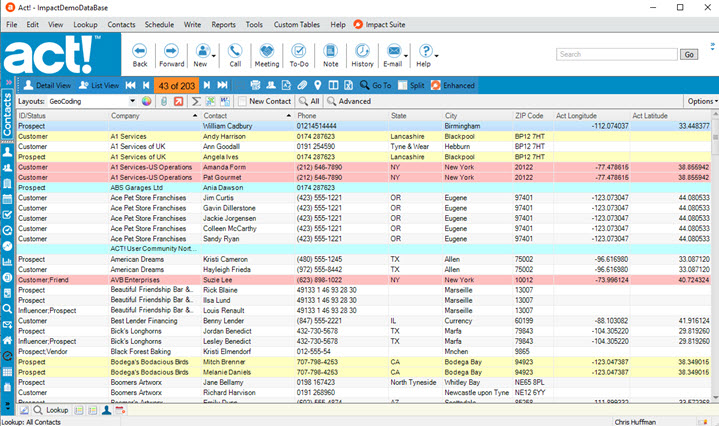
Task: Click the Forward navigation icon
Action: [171, 50]
